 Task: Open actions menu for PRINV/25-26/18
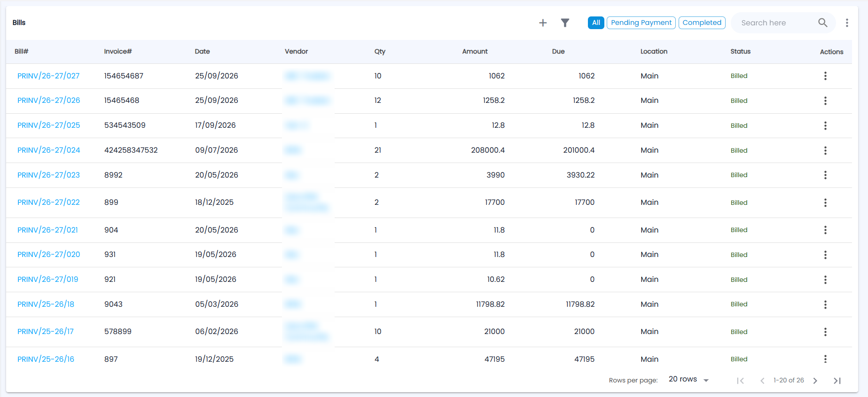[x=825, y=304]
